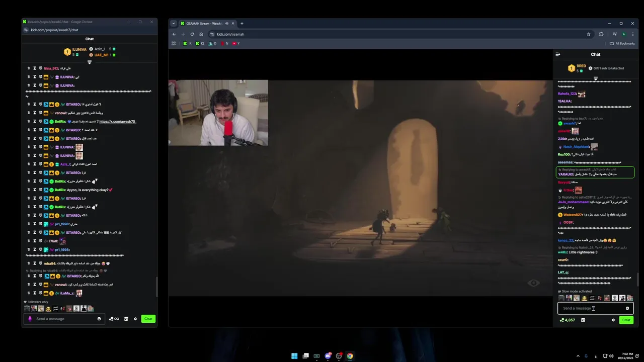
Task: Open the shop icon in popout chat
Action: click(x=126, y=319)
